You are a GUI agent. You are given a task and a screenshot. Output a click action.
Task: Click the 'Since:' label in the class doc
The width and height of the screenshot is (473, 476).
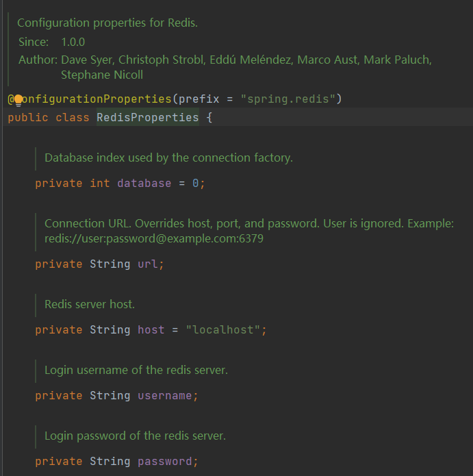pyautogui.click(x=34, y=42)
